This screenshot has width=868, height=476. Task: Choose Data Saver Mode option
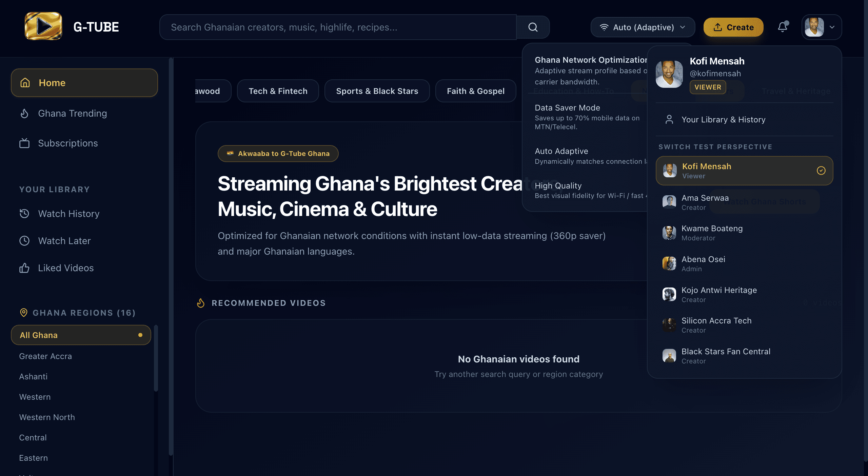[x=587, y=117]
